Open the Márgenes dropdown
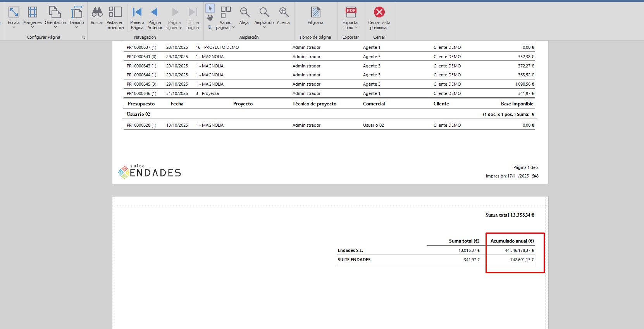 32,17
